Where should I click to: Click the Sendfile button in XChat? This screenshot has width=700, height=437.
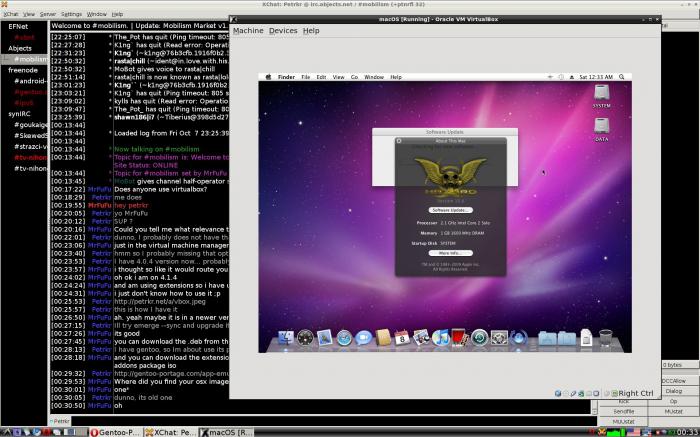tap(623, 412)
